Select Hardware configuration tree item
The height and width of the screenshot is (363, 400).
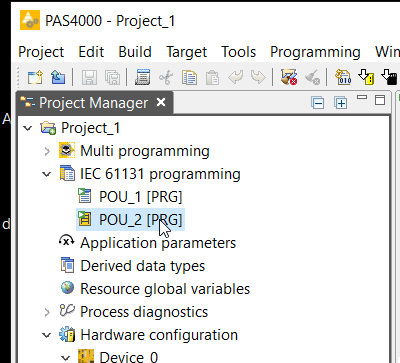[x=159, y=335]
